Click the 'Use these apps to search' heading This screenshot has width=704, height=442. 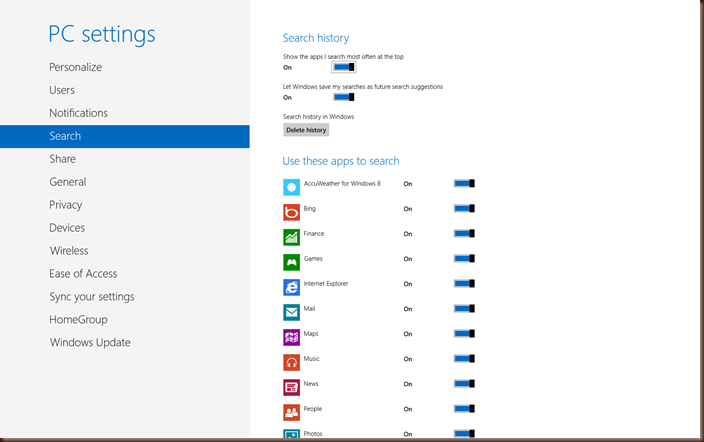tap(341, 161)
